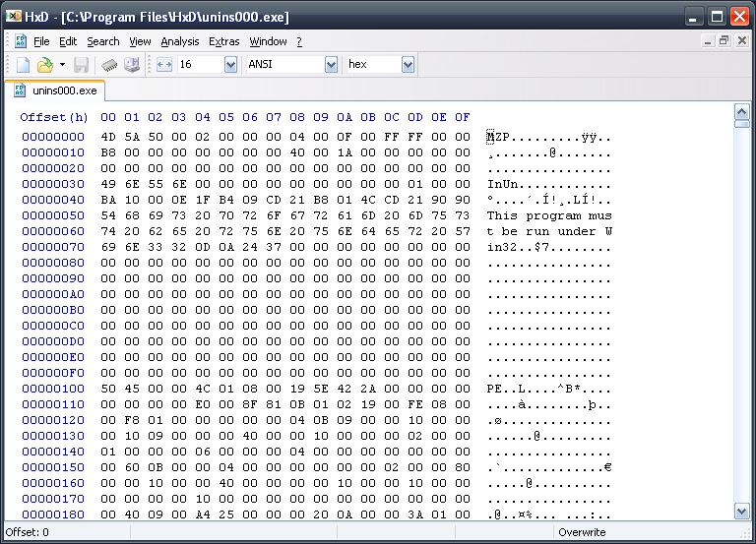756x544 pixels.
Task: Click the ANSI charset combo box
Action: pos(291,65)
